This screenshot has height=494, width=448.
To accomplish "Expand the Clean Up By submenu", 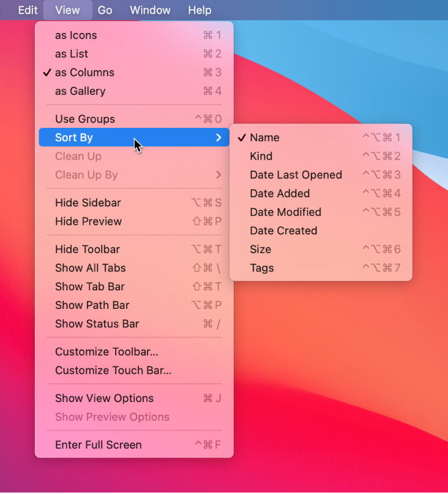I will tap(134, 175).
